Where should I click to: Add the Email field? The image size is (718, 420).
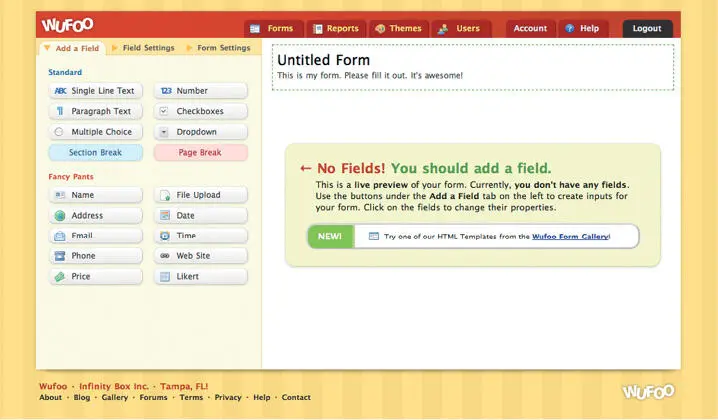(96, 235)
